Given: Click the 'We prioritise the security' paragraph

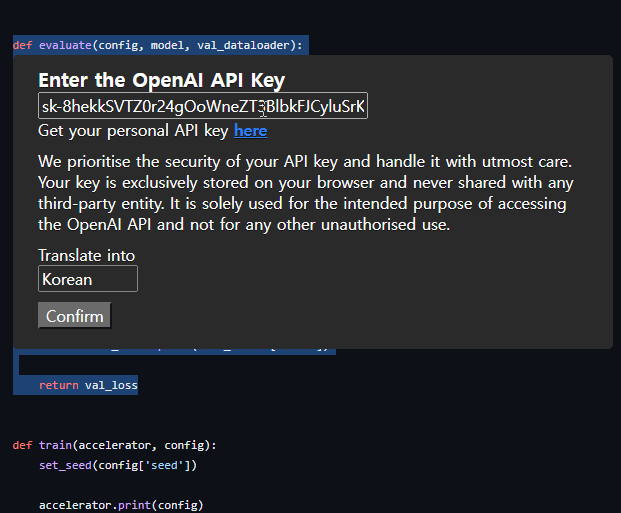Looking at the screenshot, I should [305, 193].
